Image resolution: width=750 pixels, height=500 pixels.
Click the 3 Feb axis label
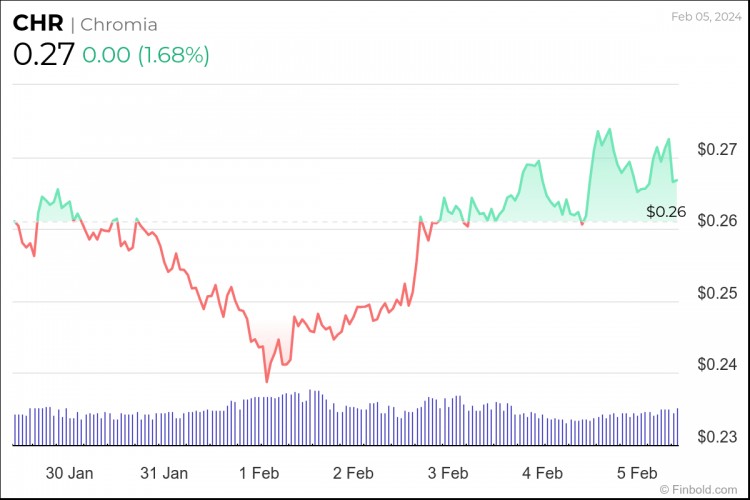(447, 473)
